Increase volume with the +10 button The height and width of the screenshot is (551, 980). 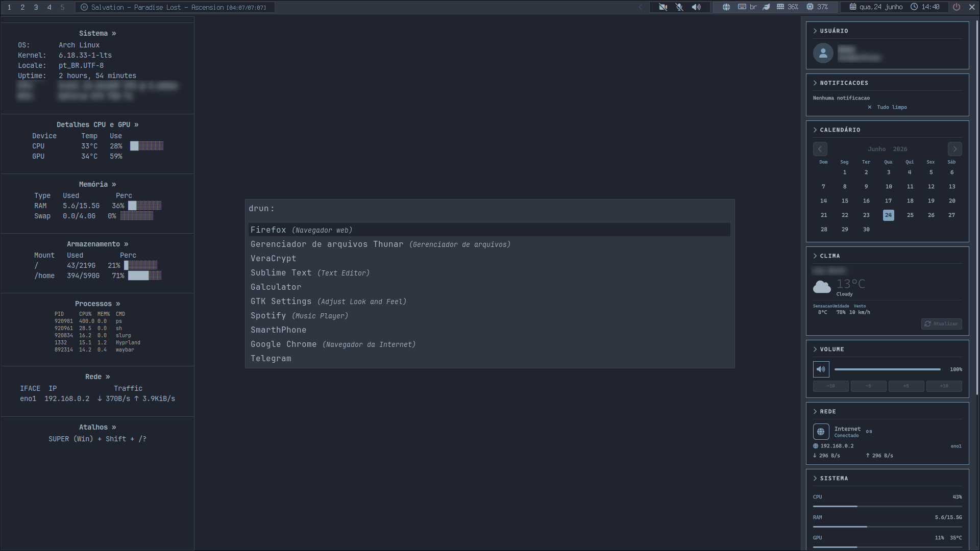coord(944,386)
